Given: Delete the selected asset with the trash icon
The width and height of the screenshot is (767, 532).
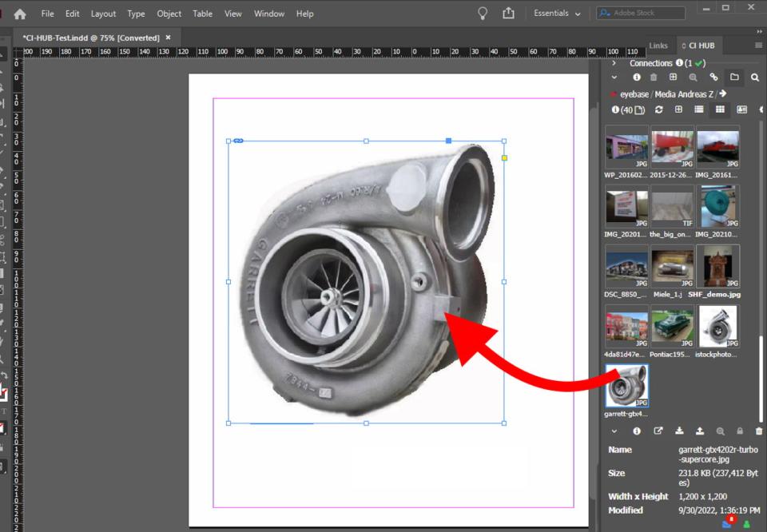Looking at the screenshot, I should 759,431.
